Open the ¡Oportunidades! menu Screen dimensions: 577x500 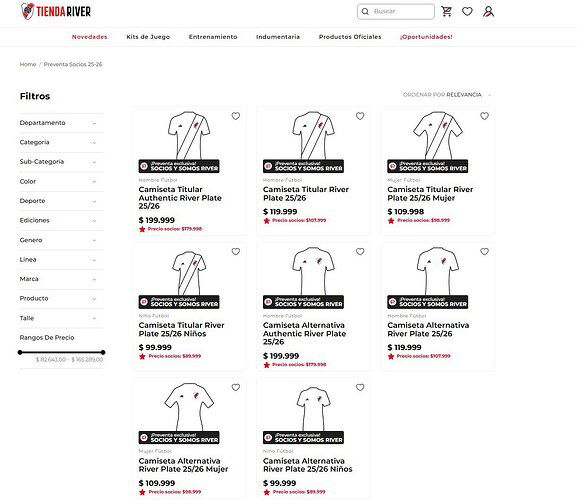tap(426, 37)
